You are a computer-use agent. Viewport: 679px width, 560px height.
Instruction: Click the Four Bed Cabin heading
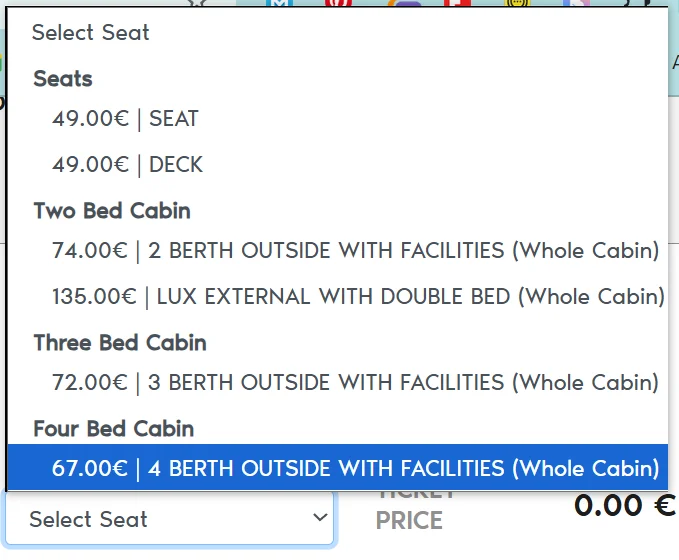[x=114, y=429]
